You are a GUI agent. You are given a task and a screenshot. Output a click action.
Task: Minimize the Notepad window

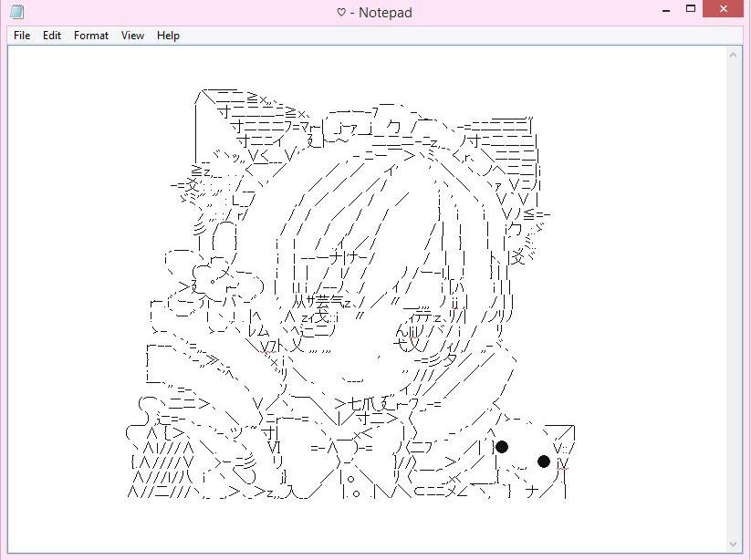[666, 9]
